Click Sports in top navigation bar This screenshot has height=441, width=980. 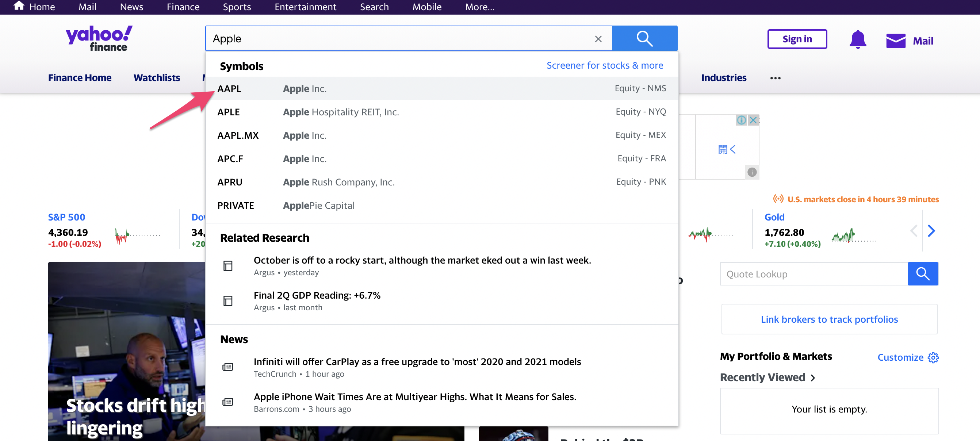click(237, 7)
